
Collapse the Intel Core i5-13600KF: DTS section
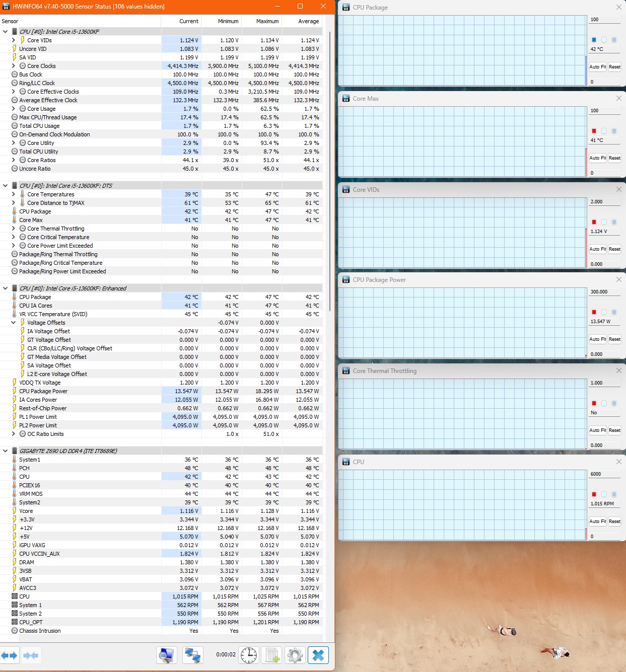[x=6, y=186]
